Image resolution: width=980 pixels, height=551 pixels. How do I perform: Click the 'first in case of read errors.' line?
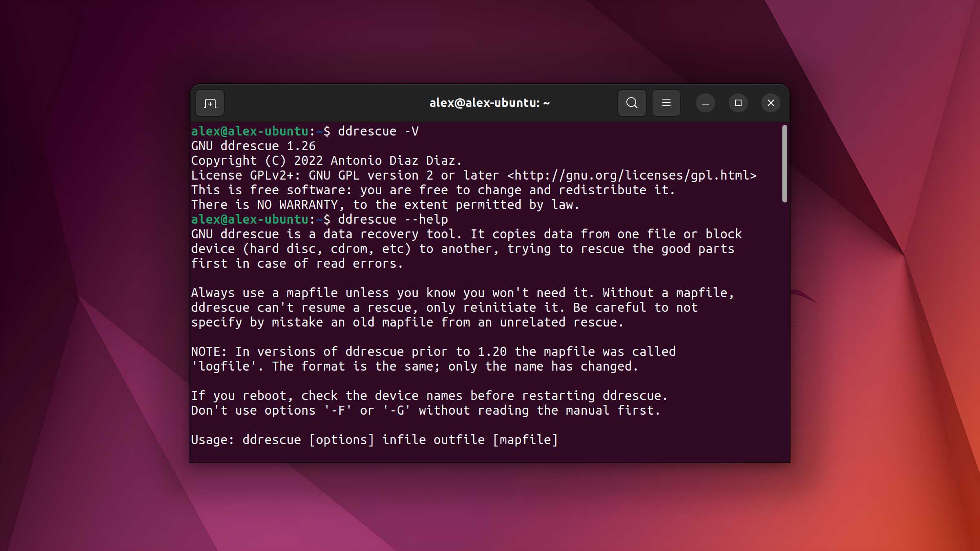tap(297, 264)
